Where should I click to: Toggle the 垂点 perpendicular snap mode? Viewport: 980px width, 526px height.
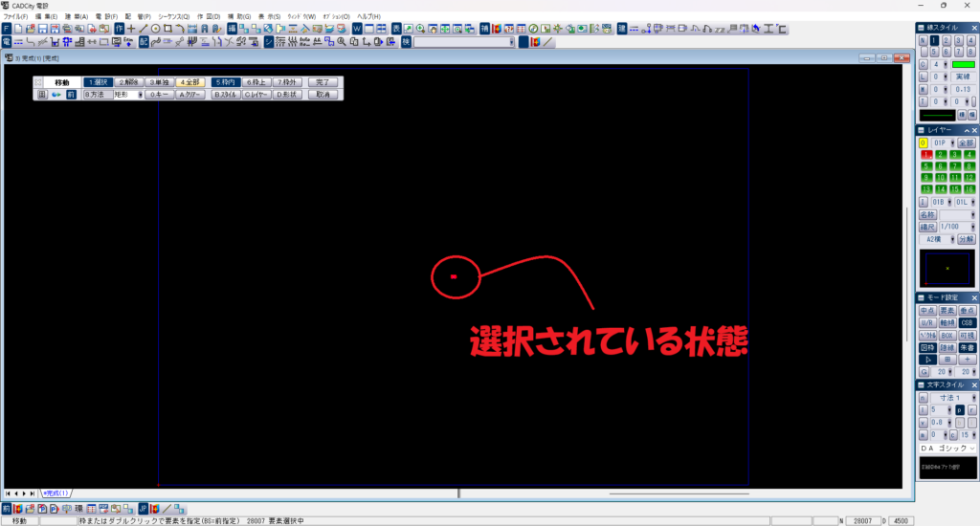click(x=967, y=311)
